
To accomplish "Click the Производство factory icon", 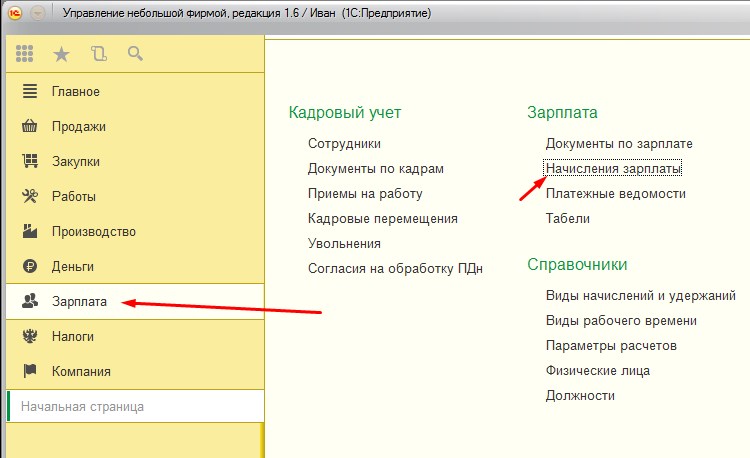I will pyautogui.click(x=30, y=231).
